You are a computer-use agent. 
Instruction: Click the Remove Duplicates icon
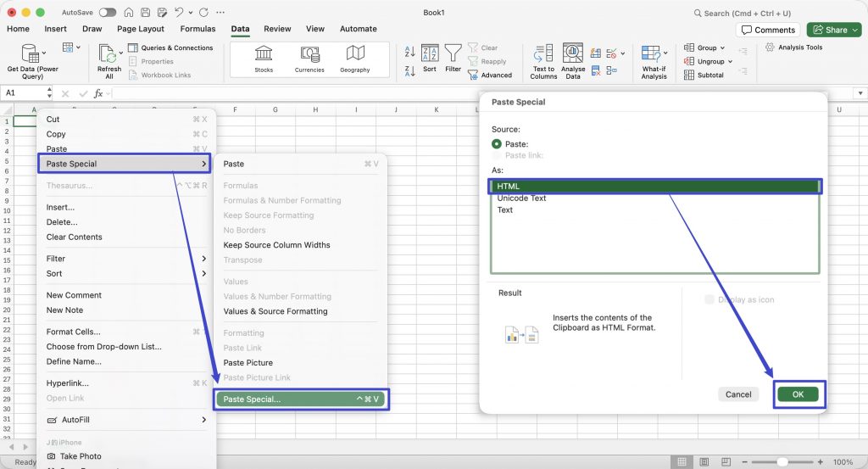click(596, 70)
